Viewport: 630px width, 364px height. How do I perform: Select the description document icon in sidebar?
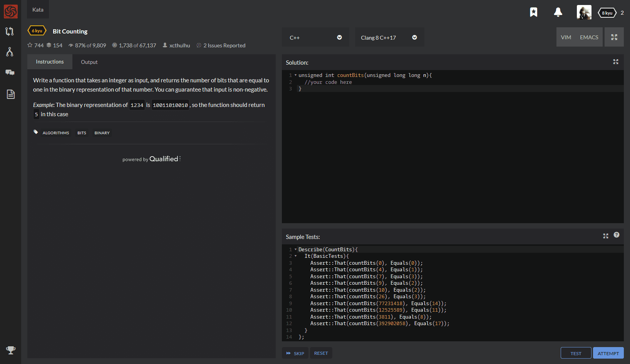[x=10, y=94]
